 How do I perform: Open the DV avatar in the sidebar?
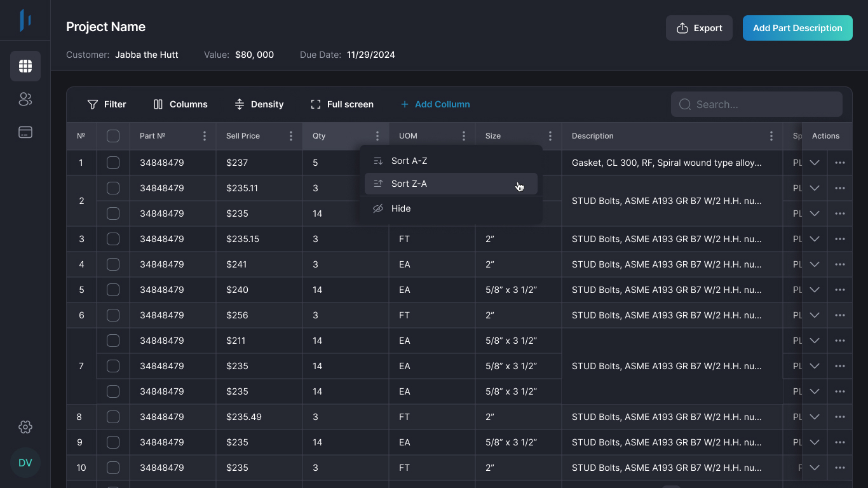[25, 463]
